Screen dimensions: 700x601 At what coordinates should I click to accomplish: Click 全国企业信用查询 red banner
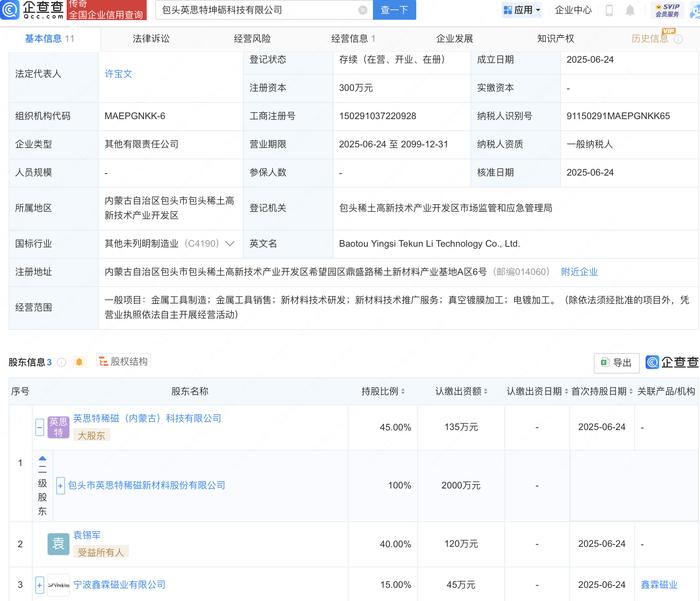tap(107, 10)
